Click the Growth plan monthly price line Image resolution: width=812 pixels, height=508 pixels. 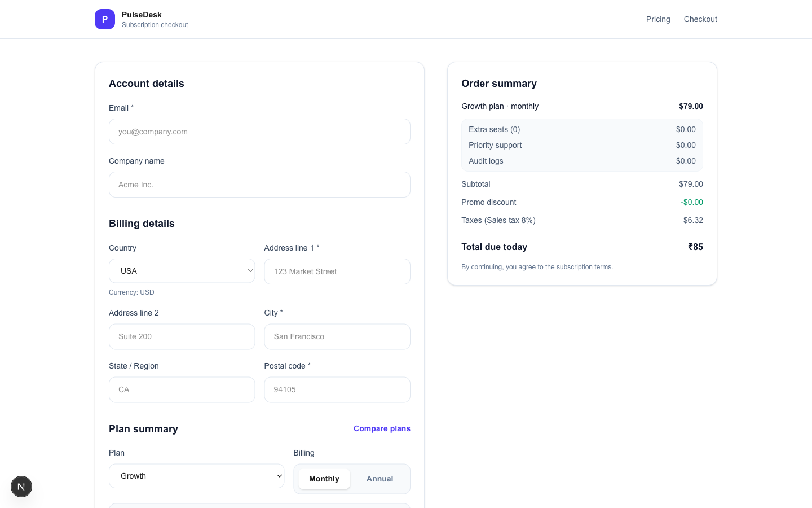[x=691, y=106]
